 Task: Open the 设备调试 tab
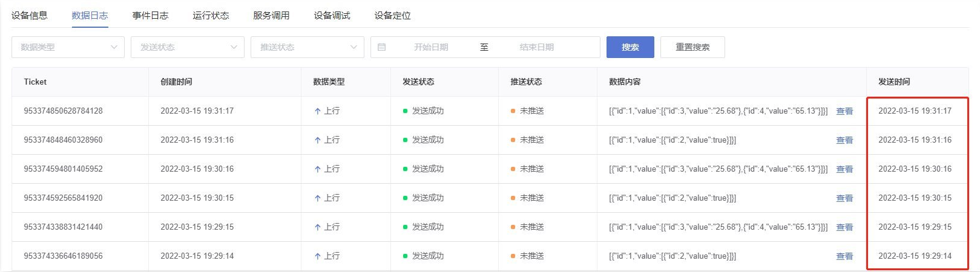pyautogui.click(x=332, y=16)
